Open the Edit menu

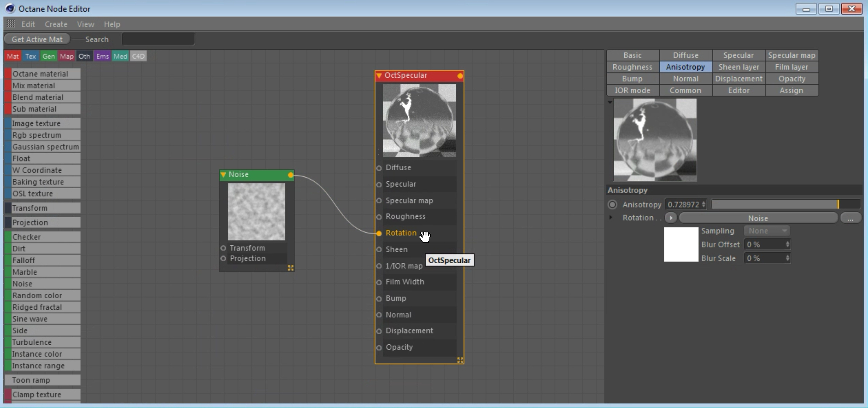point(28,24)
